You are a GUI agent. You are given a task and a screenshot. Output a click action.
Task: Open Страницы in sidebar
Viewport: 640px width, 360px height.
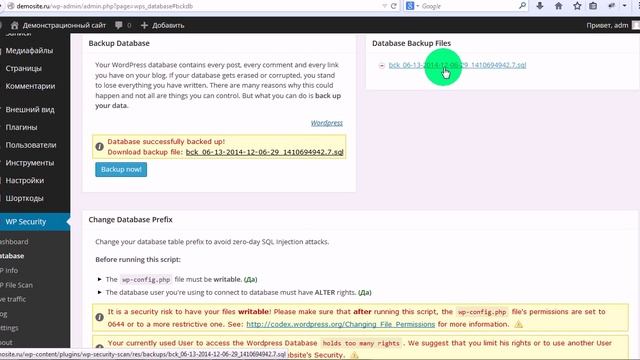(24, 68)
